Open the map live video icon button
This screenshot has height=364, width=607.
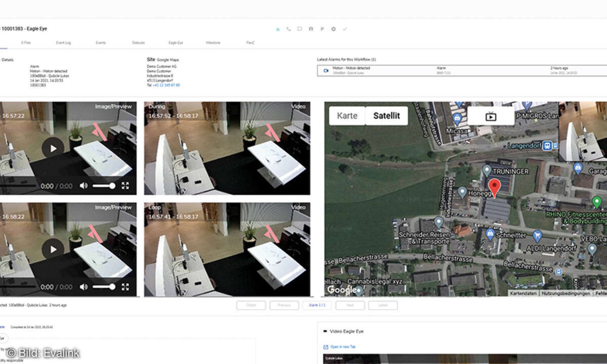[491, 116]
